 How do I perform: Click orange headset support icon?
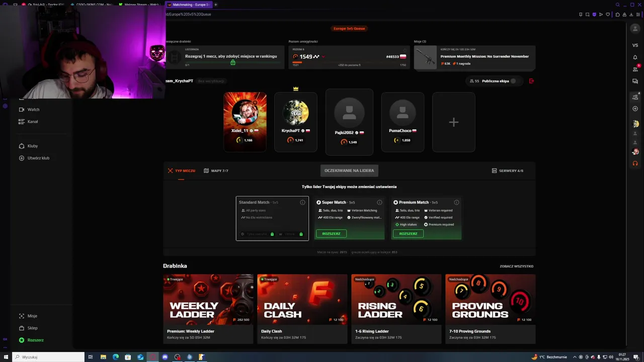tap(635, 163)
